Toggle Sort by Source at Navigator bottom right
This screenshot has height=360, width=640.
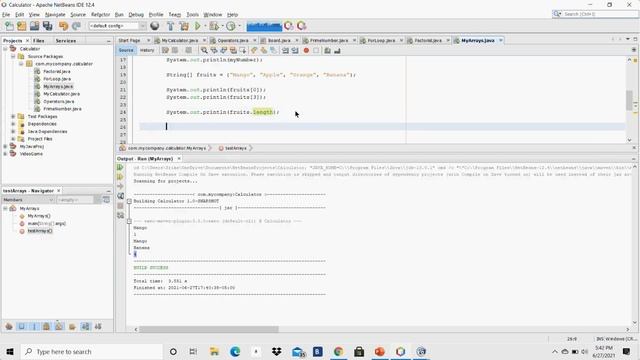98,327
